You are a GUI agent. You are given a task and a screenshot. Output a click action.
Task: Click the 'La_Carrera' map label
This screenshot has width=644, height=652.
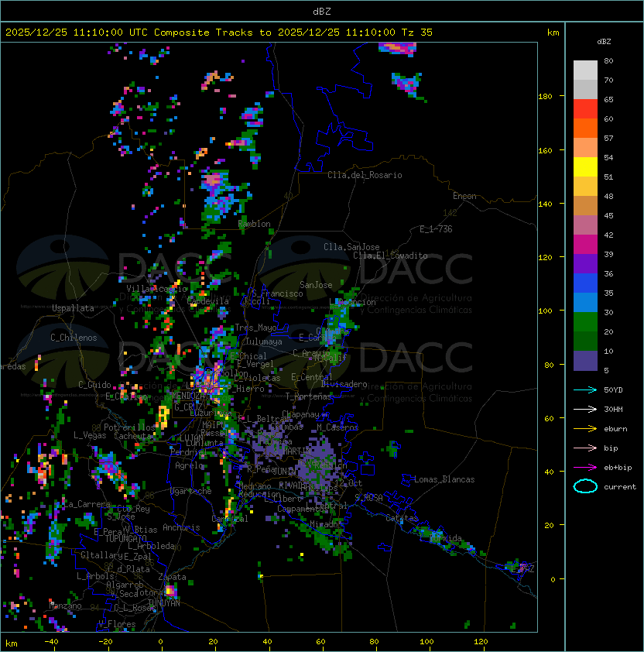87,504
